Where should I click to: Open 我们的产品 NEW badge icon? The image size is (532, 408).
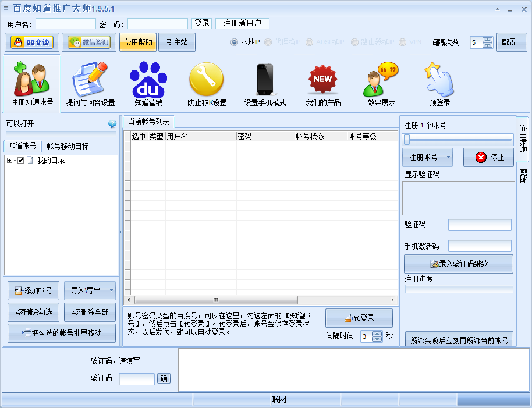point(322,79)
